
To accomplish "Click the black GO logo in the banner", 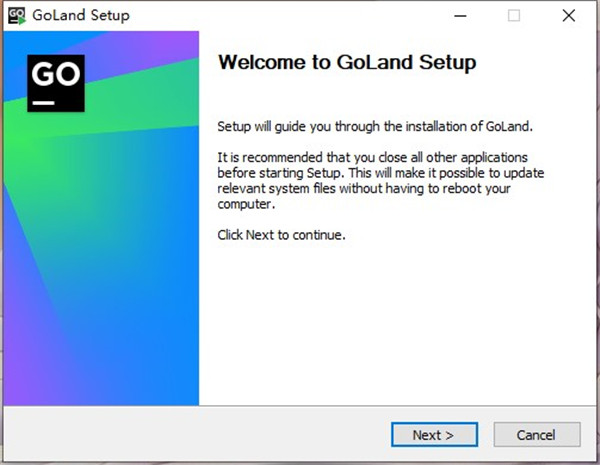I will click(x=56, y=82).
